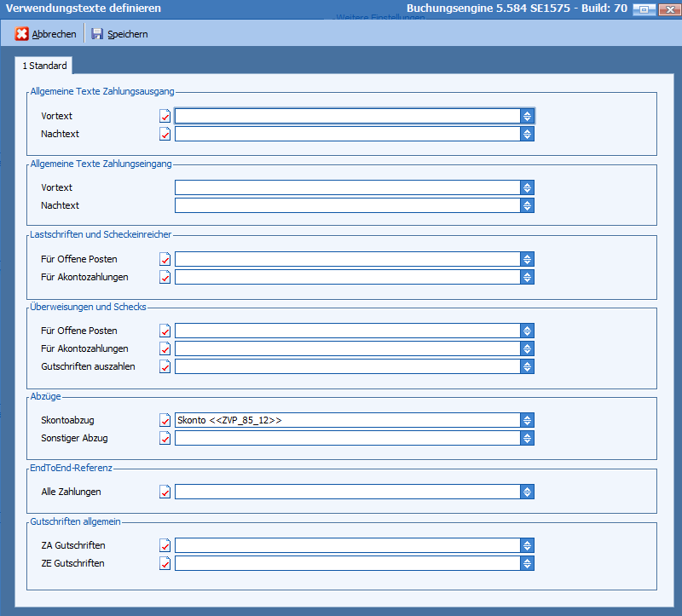This screenshot has height=616, width=682.
Task: Toggle the Alle Zahlungen checkbox
Action: 165,492
